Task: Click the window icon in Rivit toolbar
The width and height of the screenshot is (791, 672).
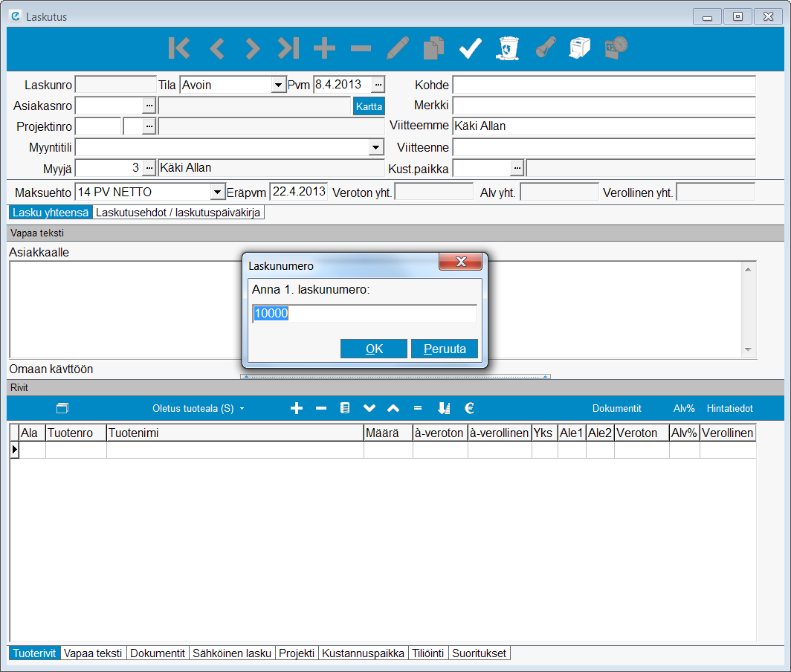Action: pos(62,408)
